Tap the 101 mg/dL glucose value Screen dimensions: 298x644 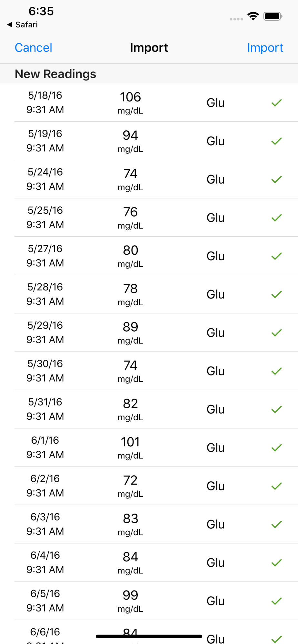point(130,442)
